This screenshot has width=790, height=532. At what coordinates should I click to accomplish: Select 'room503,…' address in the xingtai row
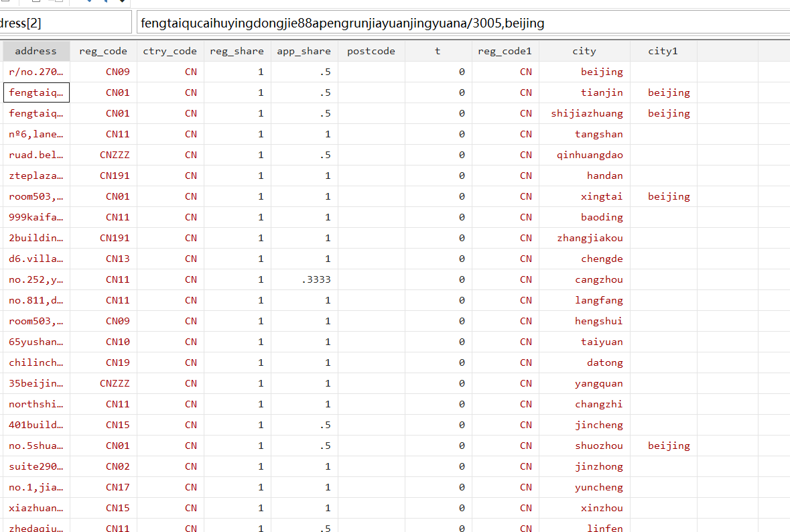pyautogui.click(x=36, y=196)
